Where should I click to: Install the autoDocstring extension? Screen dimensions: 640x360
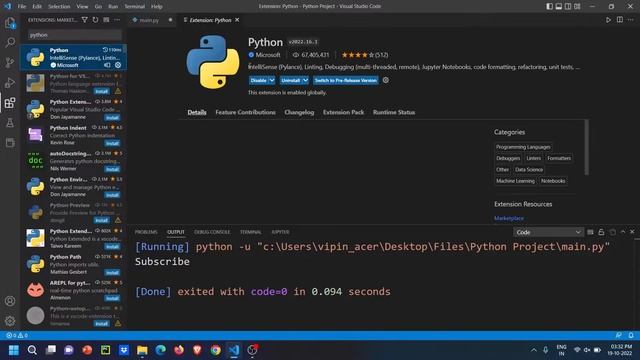[112, 169]
